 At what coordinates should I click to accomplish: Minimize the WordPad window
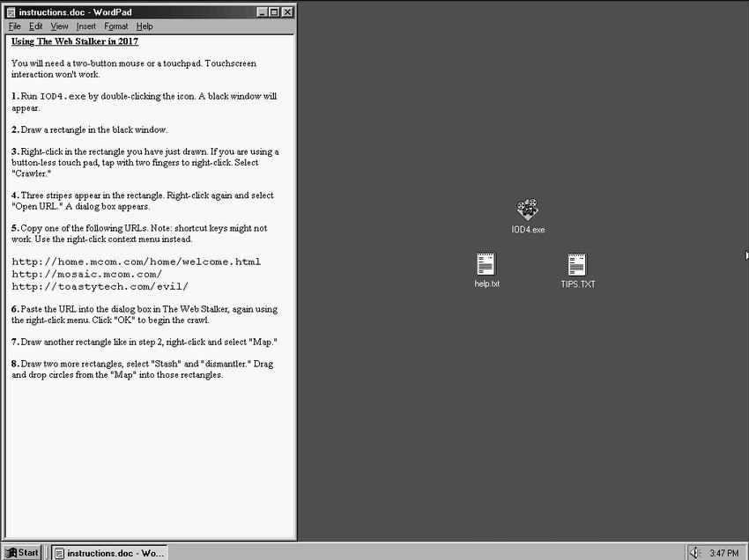(262, 12)
